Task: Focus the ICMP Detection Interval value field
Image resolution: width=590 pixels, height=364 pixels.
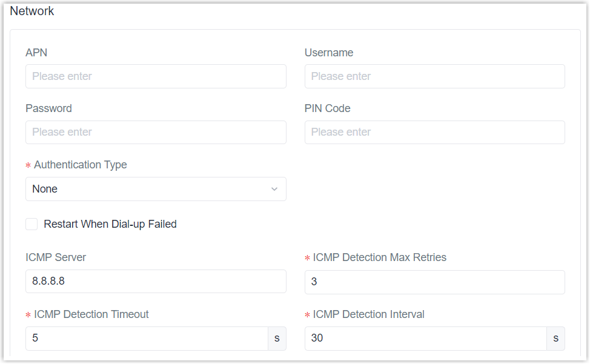Action: click(426, 338)
